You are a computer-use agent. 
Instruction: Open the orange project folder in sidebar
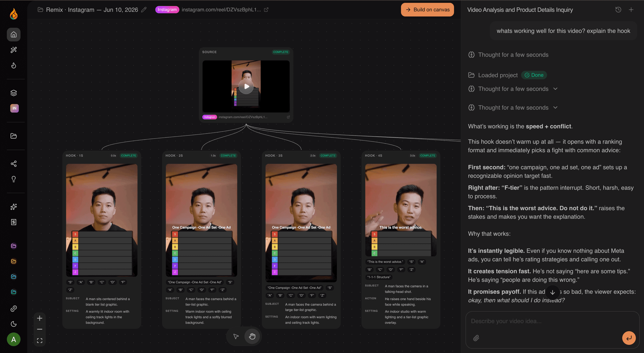click(x=14, y=261)
